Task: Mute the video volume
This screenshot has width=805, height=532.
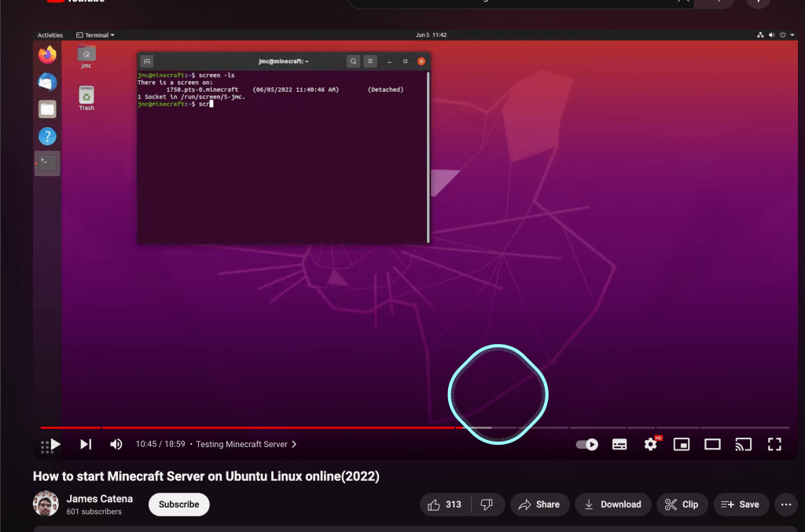Action: pos(116,444)
